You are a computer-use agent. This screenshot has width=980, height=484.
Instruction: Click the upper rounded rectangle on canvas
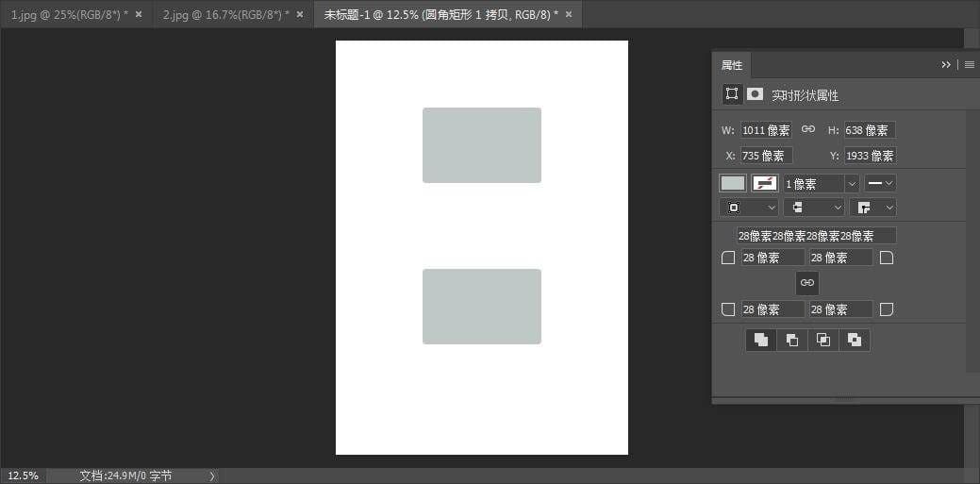pos(482,145)
